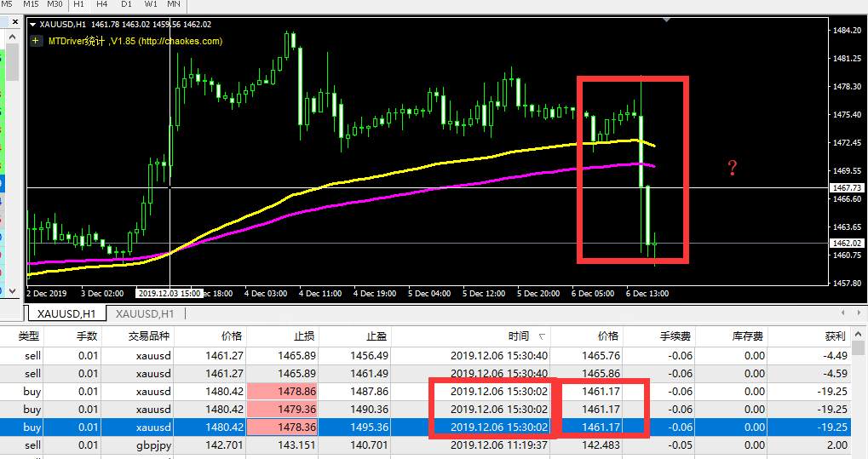This screenshot has height=459, width=868.
Task: Click the trade list vertical scrollbar
Action: point(859,393)
